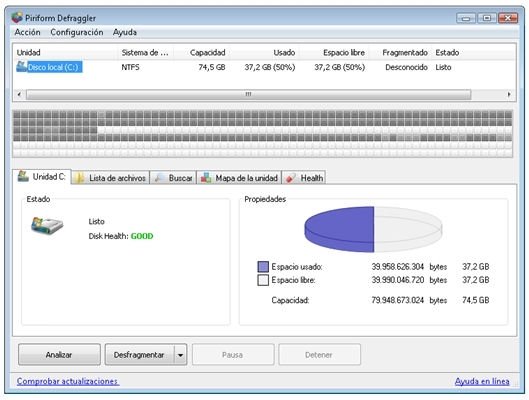Viewport: 529px width, 400px height.
Task: Click the Mapa de la unidad blocks icon
Action: (206, 178)
